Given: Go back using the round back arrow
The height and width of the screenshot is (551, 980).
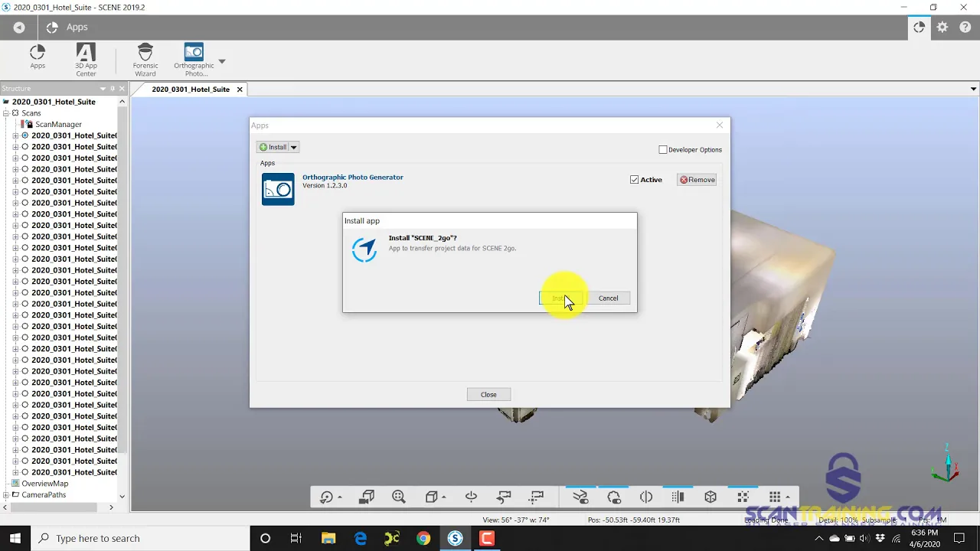Looking at the screenshot, I should [19, 28].
